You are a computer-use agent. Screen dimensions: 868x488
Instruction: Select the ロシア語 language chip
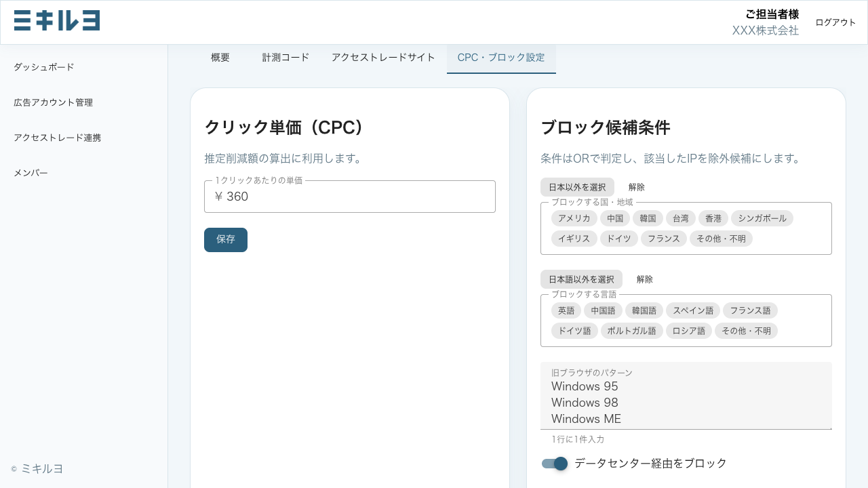point(688,331)
